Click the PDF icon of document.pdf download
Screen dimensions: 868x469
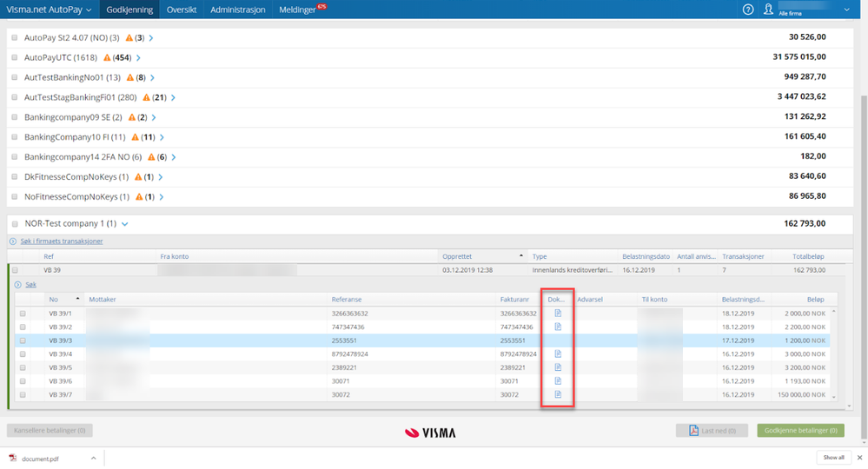tap(13, 458)
